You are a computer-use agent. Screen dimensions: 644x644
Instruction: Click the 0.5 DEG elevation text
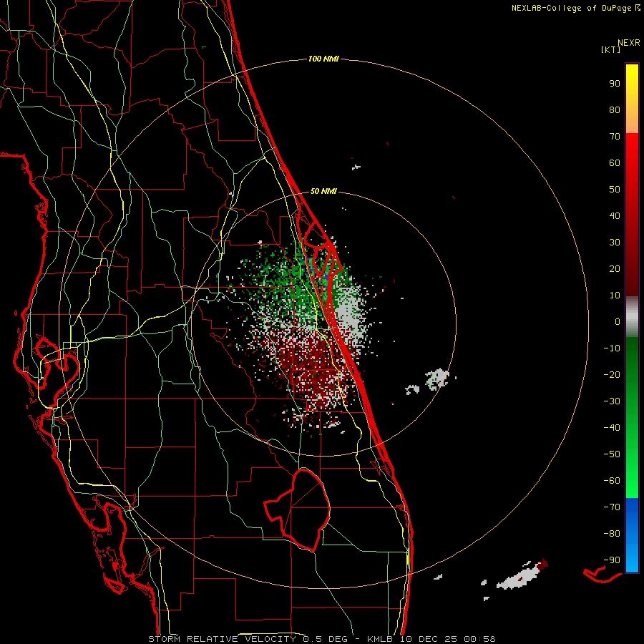click(325, 639)
